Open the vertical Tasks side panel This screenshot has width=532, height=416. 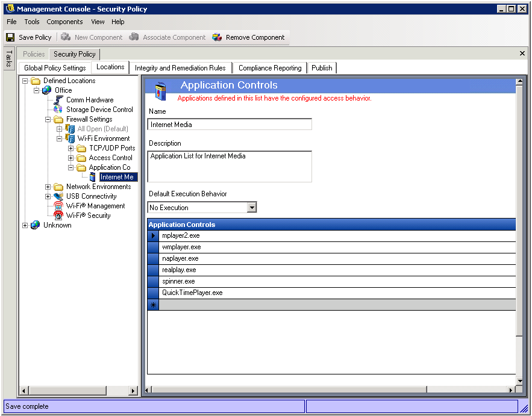click(x=9, y=58)
